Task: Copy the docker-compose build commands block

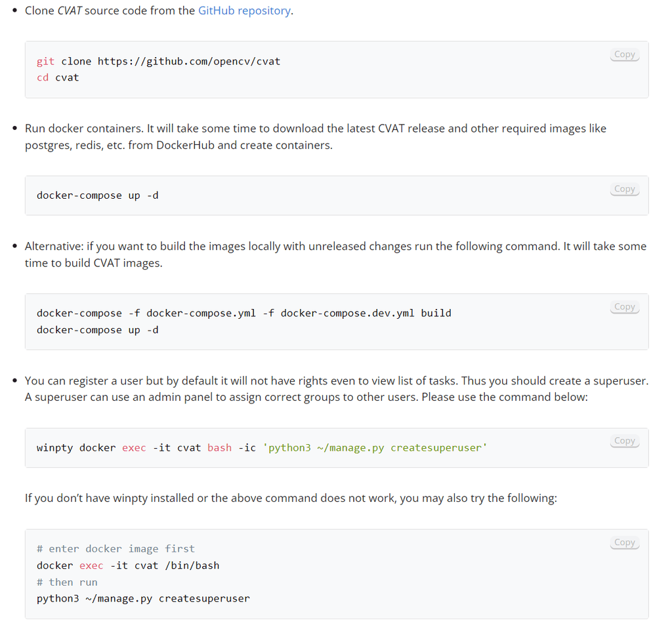Action: pos(625,307)
